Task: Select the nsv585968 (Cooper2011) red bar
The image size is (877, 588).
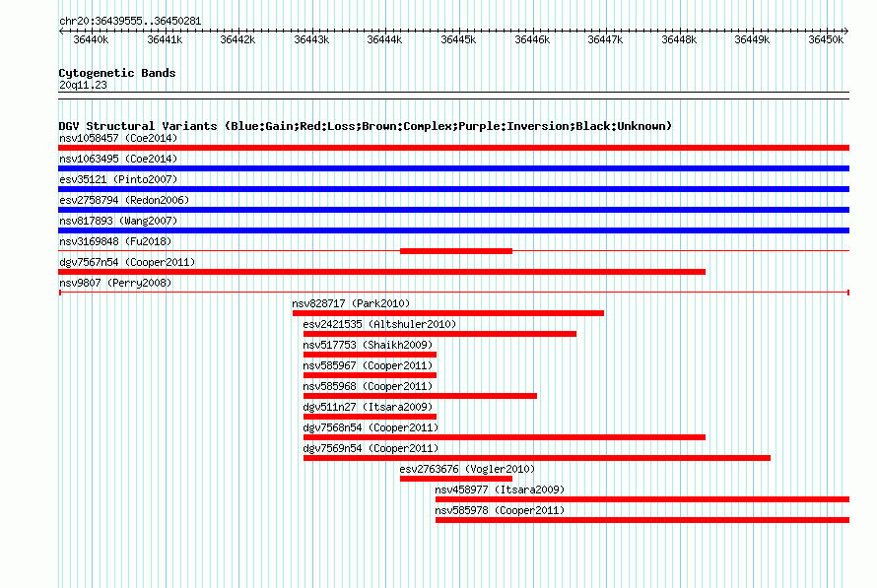Action: pyautogui.click(x=420, y=396)
